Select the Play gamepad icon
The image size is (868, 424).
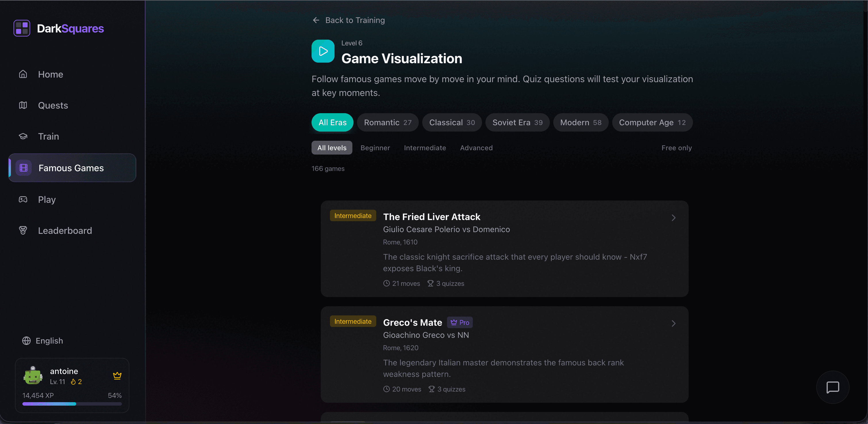(23, 199)
